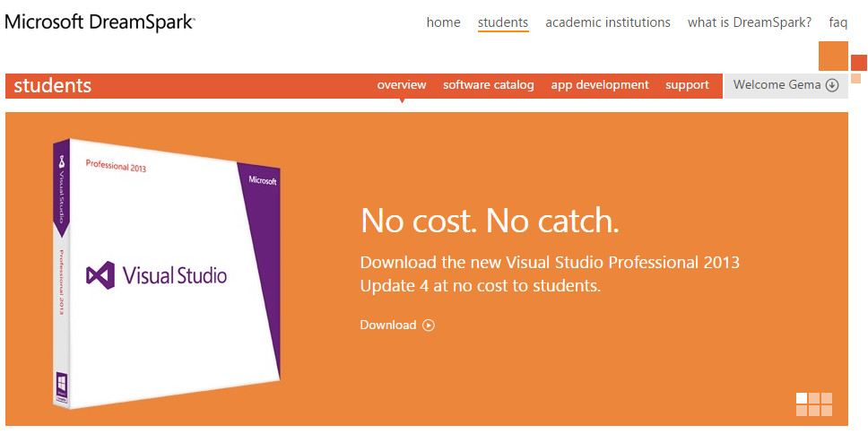
Task: Switch to the overview tab
Action: (402, 85)
